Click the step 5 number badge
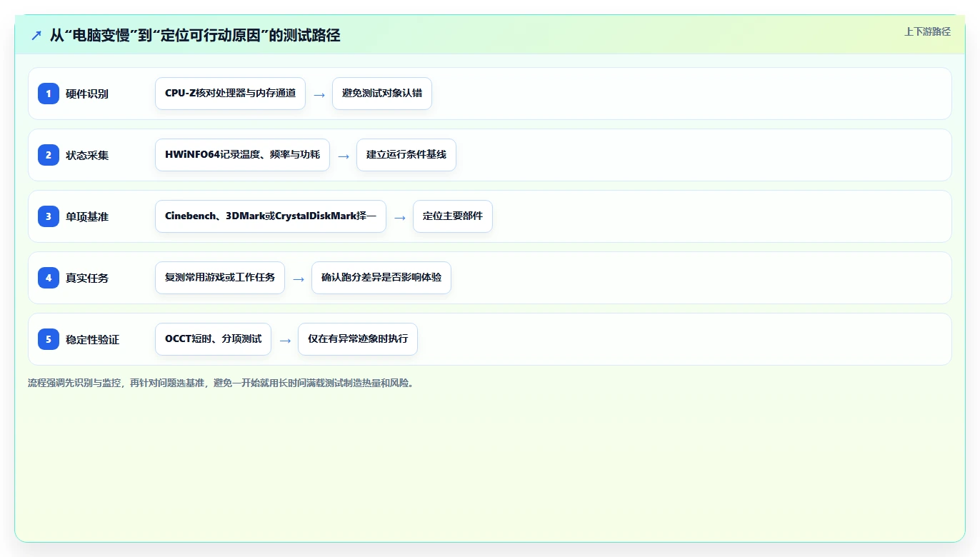 [49, 339]
